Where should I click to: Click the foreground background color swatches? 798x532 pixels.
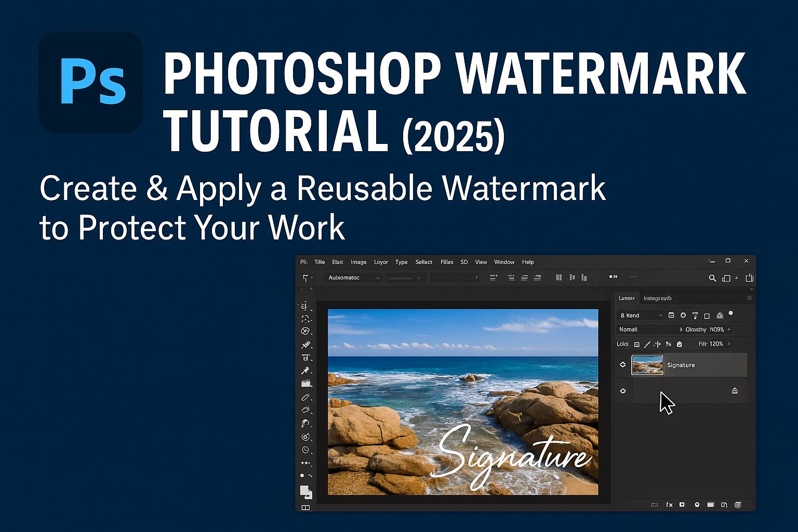[305, 492]
